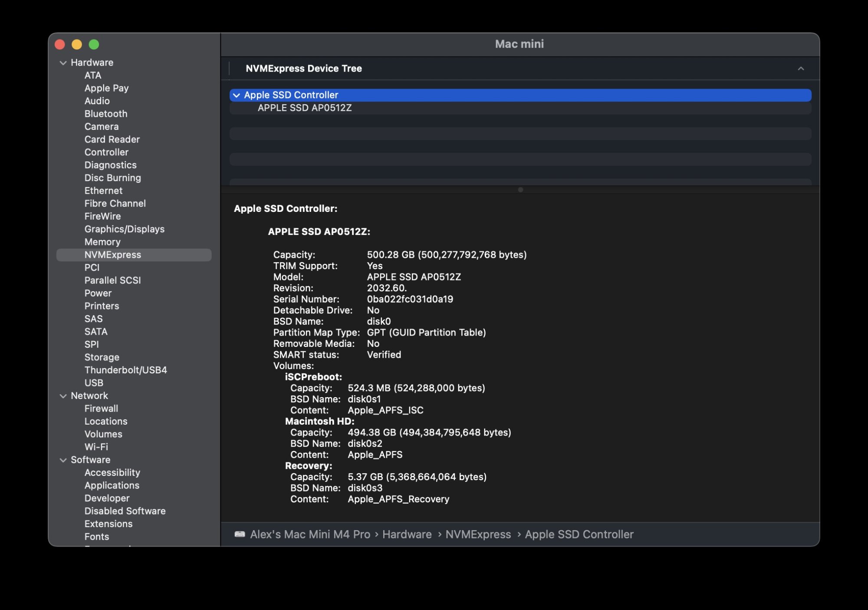Click the pane divider handle dot
Image resolution: width=868 pixels, height=610 pixels.
click(520, 190)
